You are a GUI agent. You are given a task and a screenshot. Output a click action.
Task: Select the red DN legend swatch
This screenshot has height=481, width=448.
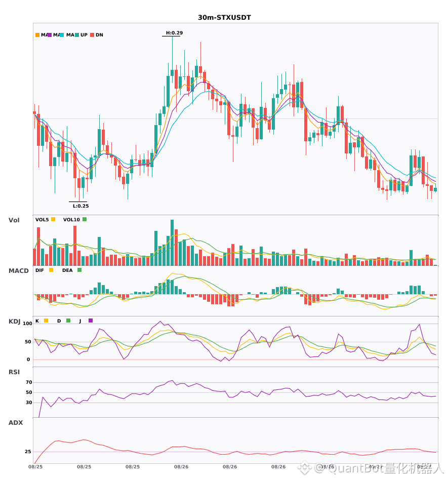click(92, 35)
